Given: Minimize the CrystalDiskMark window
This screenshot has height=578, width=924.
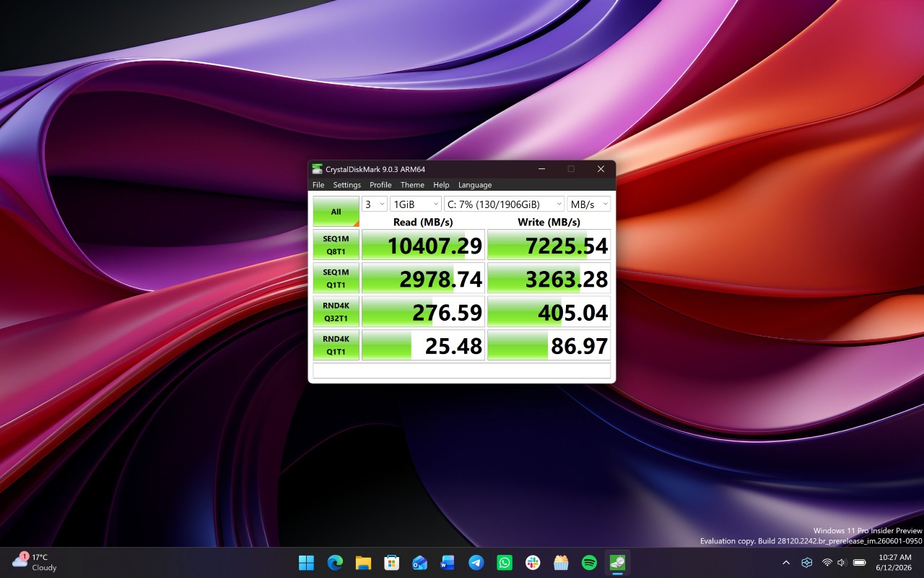Looking at the screenshot, I should pyautogui.click(x=541, y=169).
